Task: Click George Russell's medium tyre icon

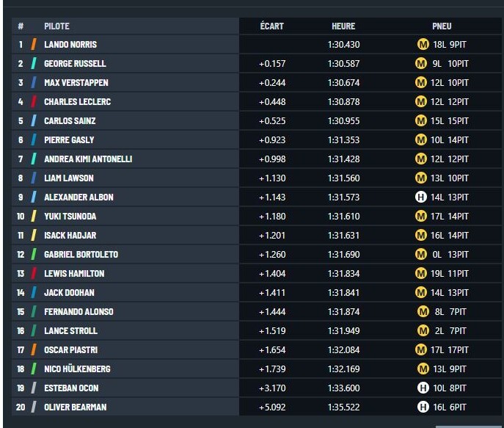Action: coord(421,63)
